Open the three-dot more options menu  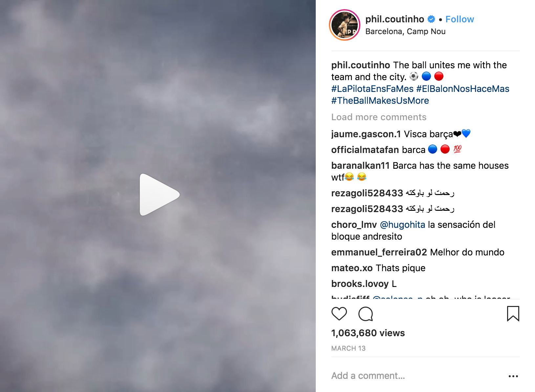point(513,376)
